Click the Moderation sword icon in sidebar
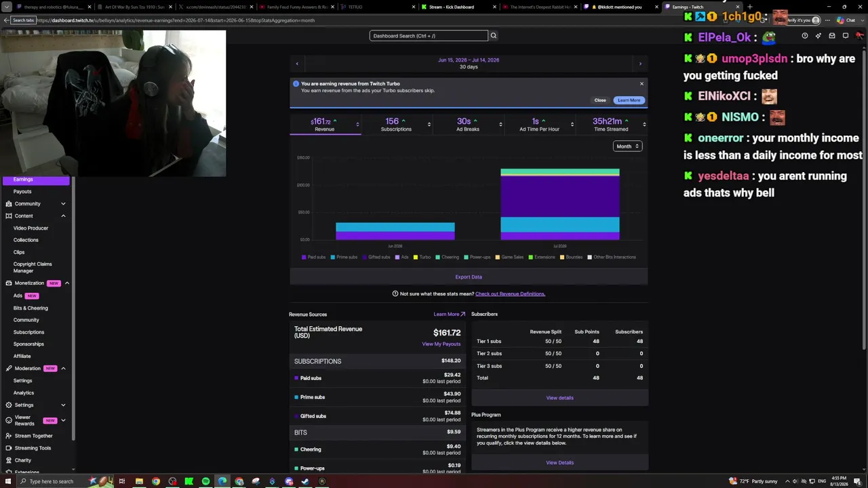868x488 pixels. [x=8, y=369]
